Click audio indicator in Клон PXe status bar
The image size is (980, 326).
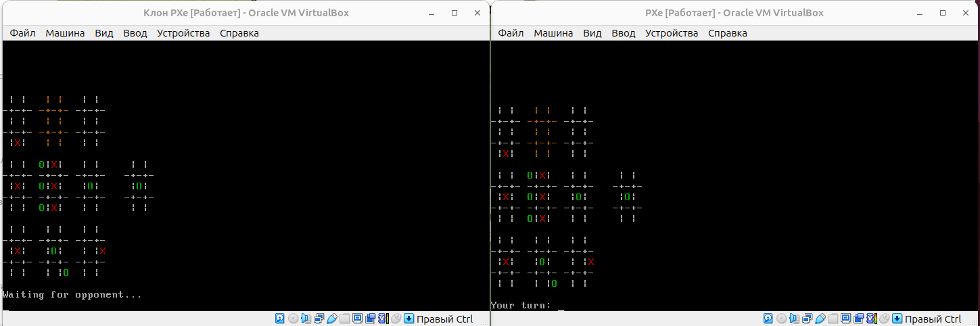[305, 319]
